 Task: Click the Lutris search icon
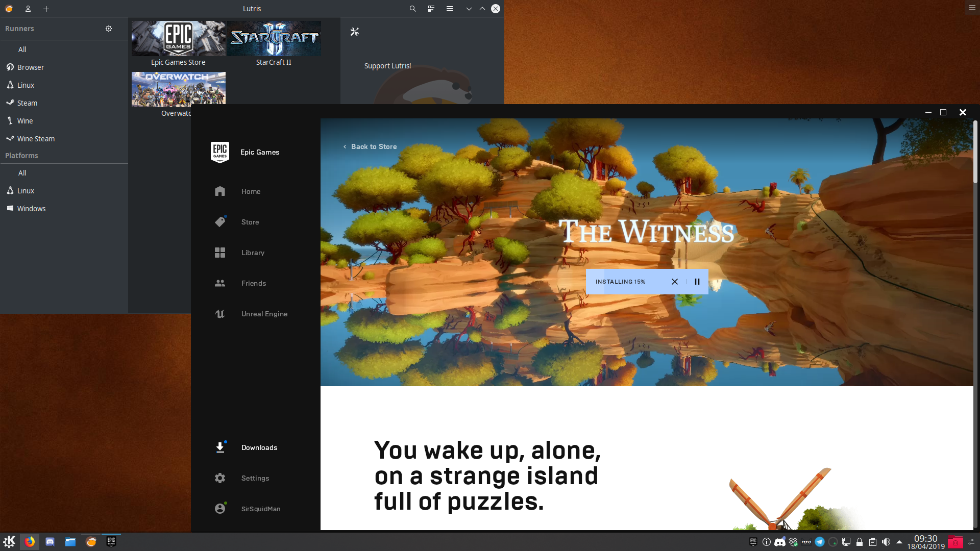click(x=412, y=9)
